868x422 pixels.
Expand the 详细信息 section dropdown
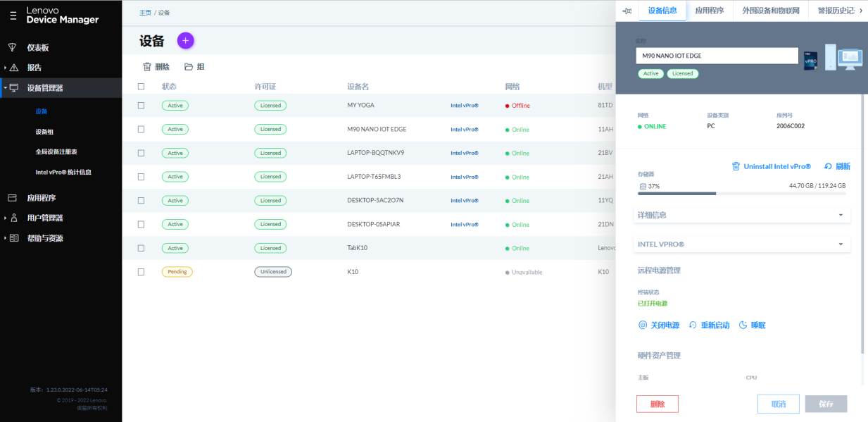pos(742,215)
